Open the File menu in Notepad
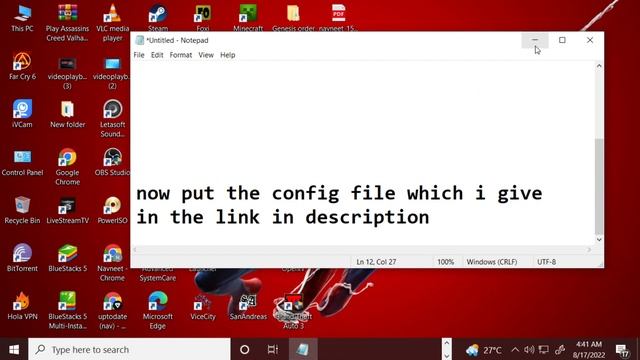640x360 pixels. coord(139,55)
